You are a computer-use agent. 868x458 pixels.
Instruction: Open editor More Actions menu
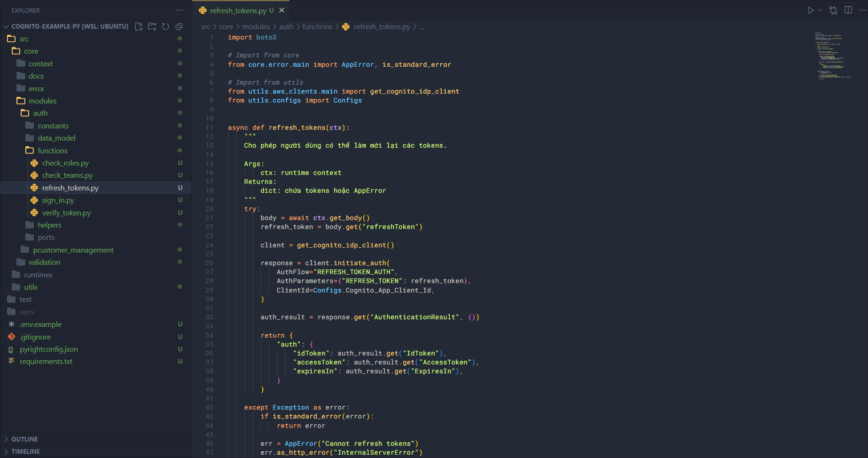tap(862, 10)
